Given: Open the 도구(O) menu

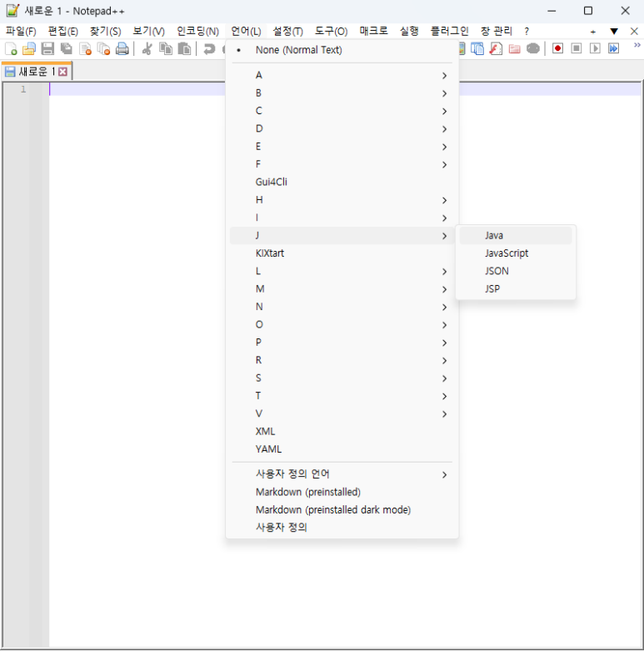Looking at the screenshot, I should click(x=331, y=31).
